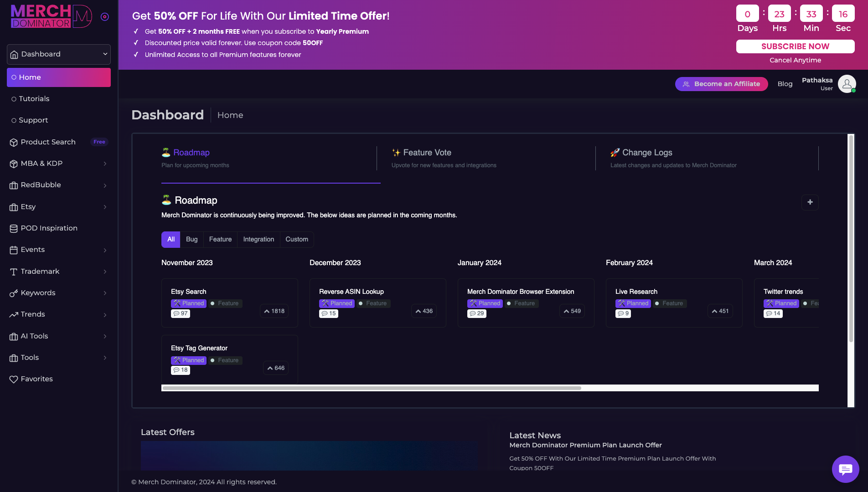Open the Dashboard dropdown in the sidebar
This screenshot has height=492, width=868.
(59, 54)
